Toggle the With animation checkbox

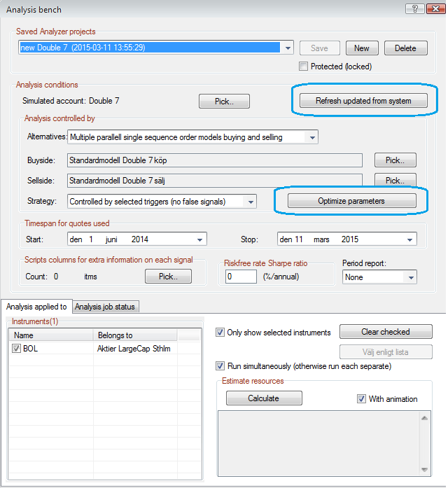tap(361, 398)
